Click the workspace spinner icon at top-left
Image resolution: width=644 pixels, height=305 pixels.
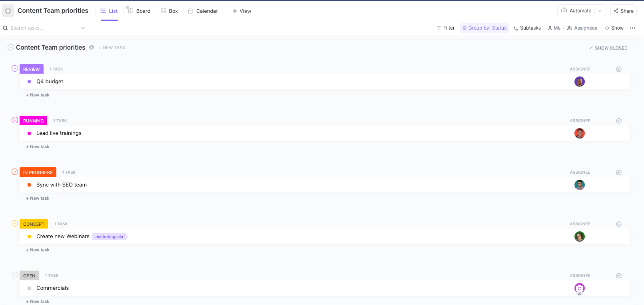click(8, 11)
